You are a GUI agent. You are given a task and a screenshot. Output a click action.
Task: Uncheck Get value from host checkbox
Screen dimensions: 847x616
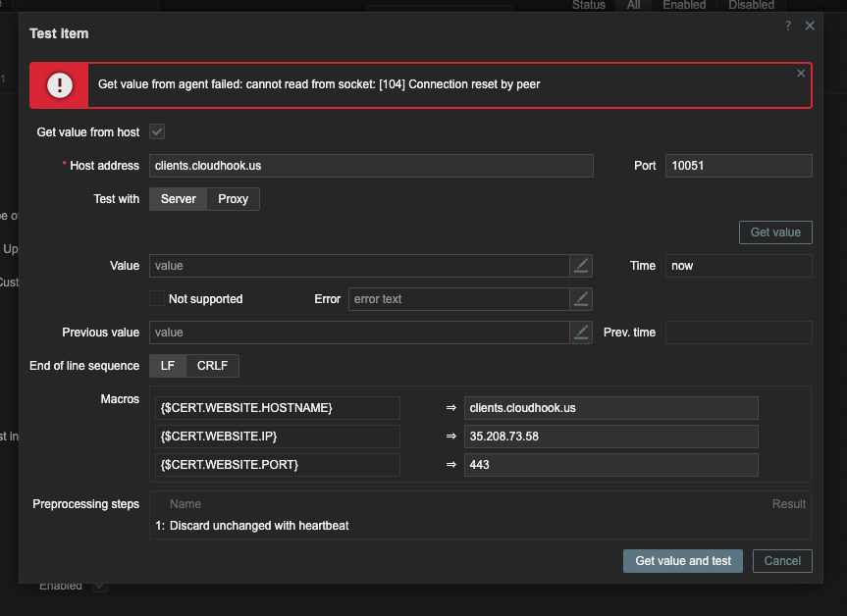point(157,132)
